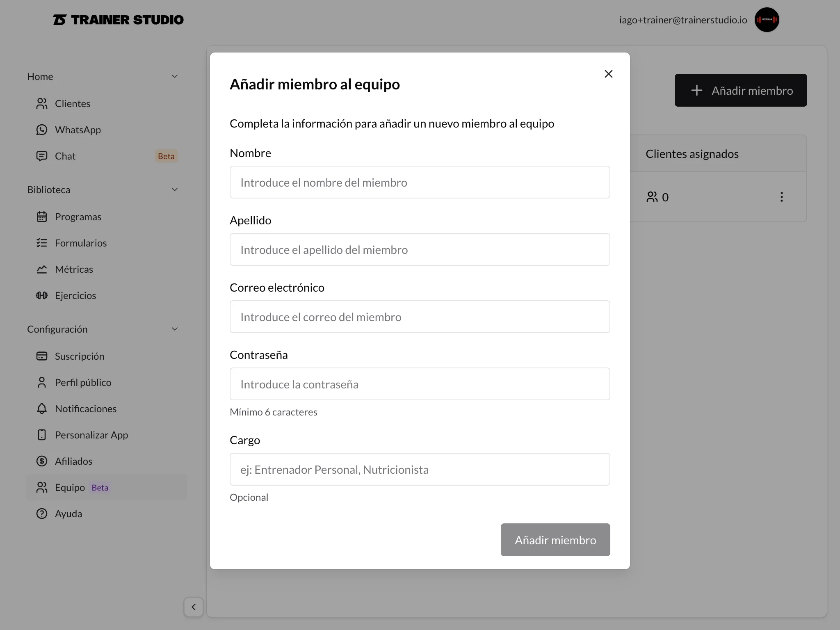840x630 pixels.
Task: Click the WhatsApp icon in sidebar
Action: coord(42,130)
